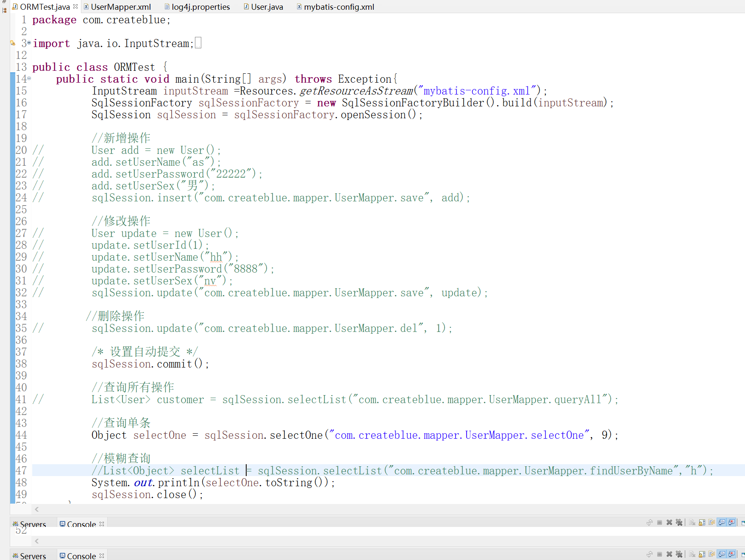Click the ORMTest.java tab file icon
The height and width of the screenshot is (560, 745).
pyautogui.click(x=15, y=6)
